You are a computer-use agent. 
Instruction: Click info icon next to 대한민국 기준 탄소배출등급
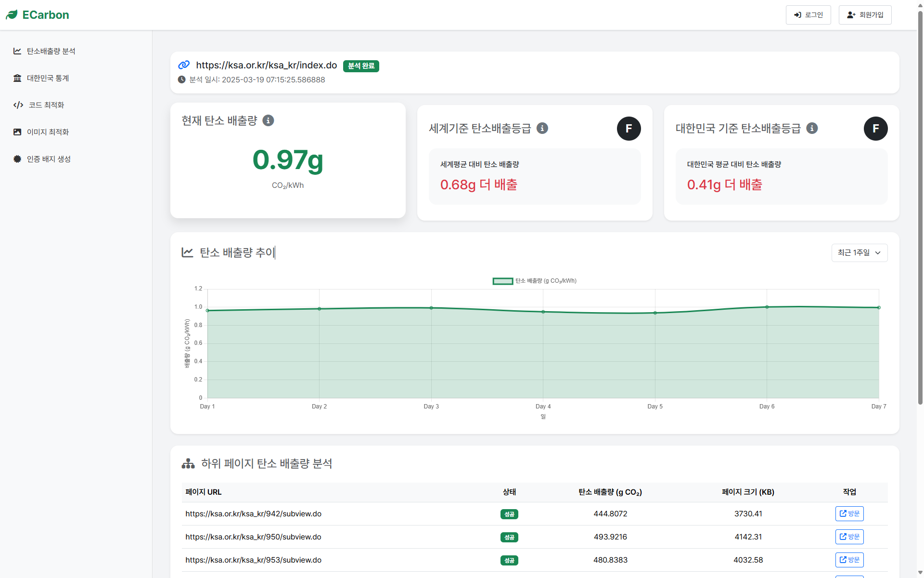click(x=812, y=128)
